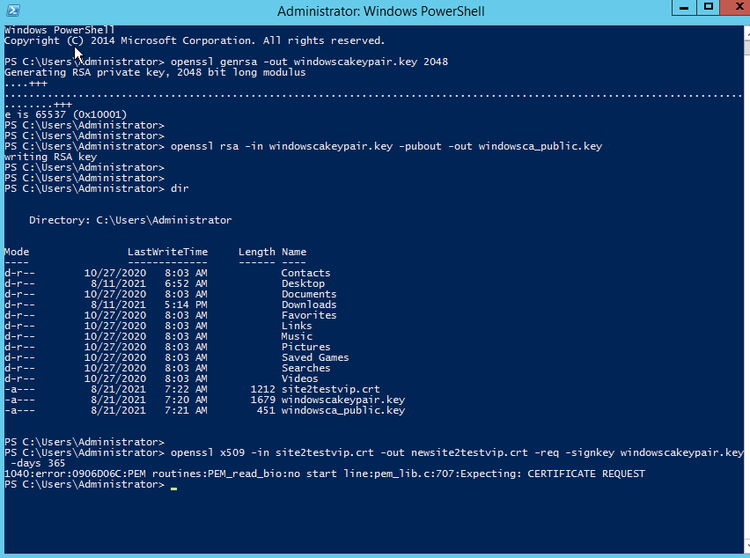Screen dimensions: 750x558
Task: Click the 'Documents' folder name
Action: click(309, 294)
